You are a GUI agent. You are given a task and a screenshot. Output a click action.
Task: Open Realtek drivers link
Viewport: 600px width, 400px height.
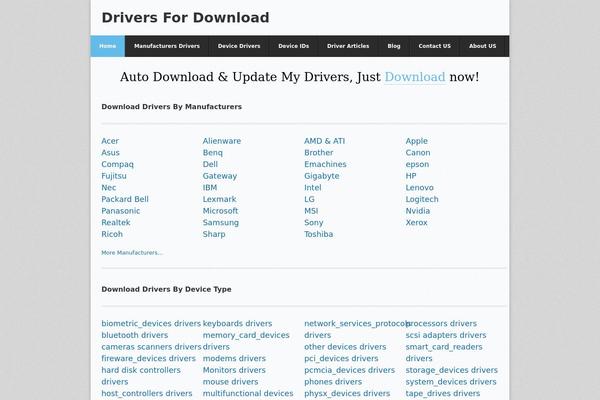click(x=116, y=222)
